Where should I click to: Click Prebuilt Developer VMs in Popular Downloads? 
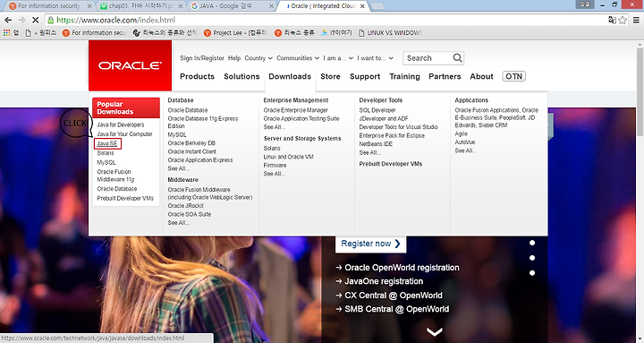point(125,198)
